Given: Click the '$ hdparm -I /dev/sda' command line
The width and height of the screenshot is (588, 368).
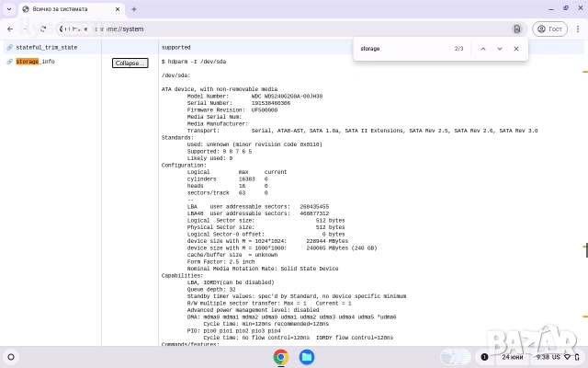Looking at the screenshot, I should [194, 62].
